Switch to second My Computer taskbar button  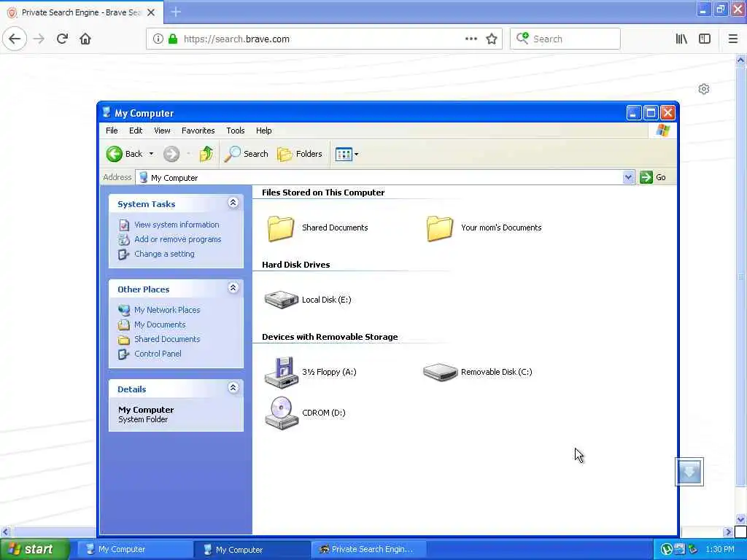pos(252,549)
